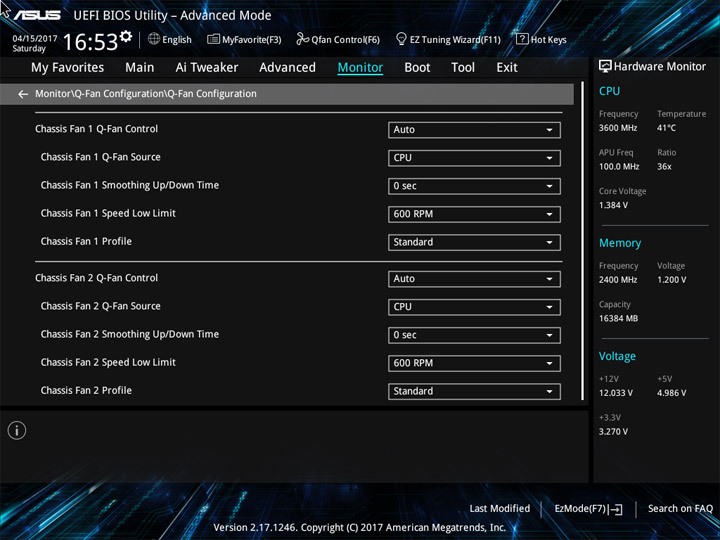Click memory capacity 16384 MB
The width and height of the screenshot is (720, 540).
tap(618, 318)
